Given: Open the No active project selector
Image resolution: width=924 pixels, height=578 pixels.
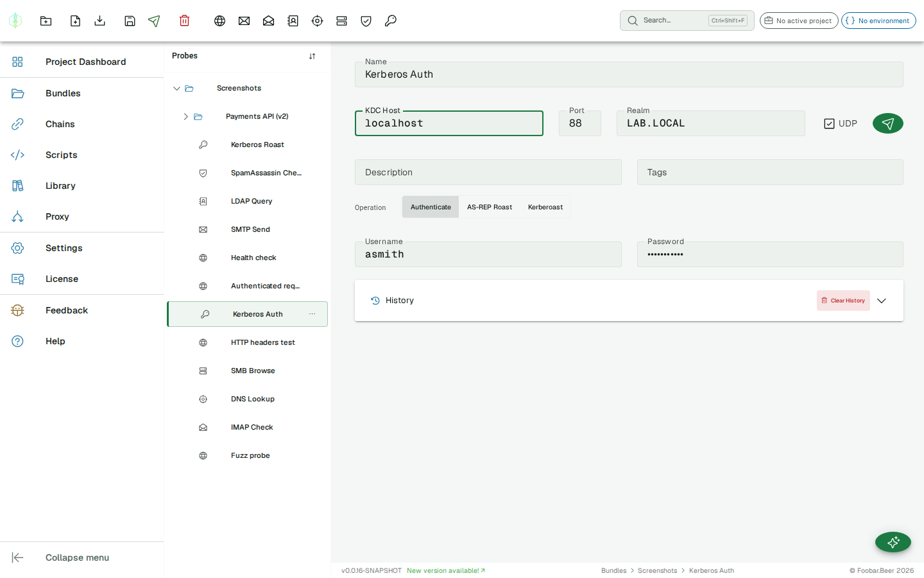Looking at the screenshot, I should [799, 21].
